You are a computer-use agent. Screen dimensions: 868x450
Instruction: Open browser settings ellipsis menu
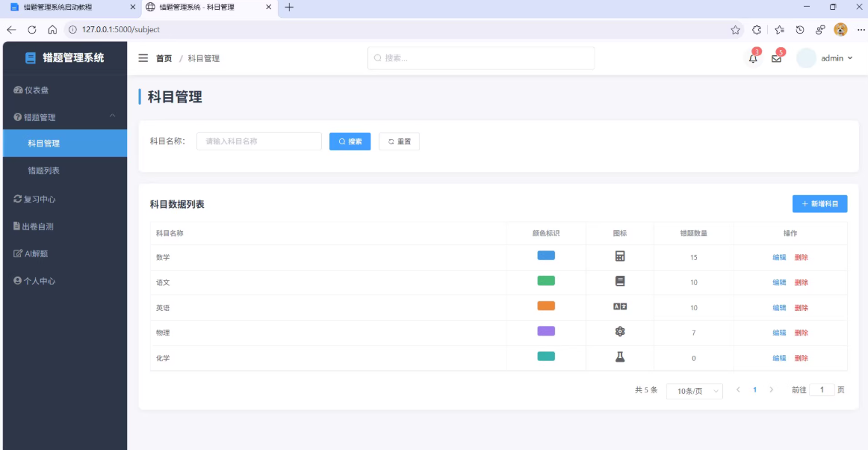point(861,30)
